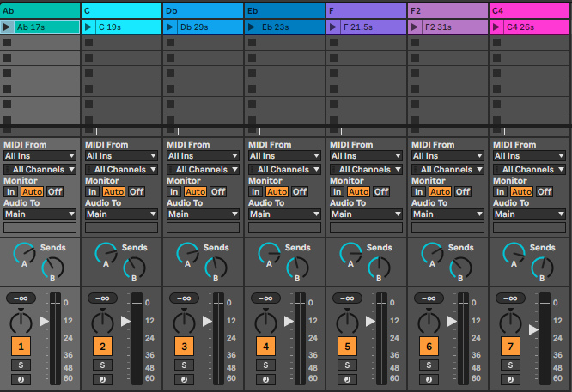Toggle track activator 3 on Db track

[184, 346]
